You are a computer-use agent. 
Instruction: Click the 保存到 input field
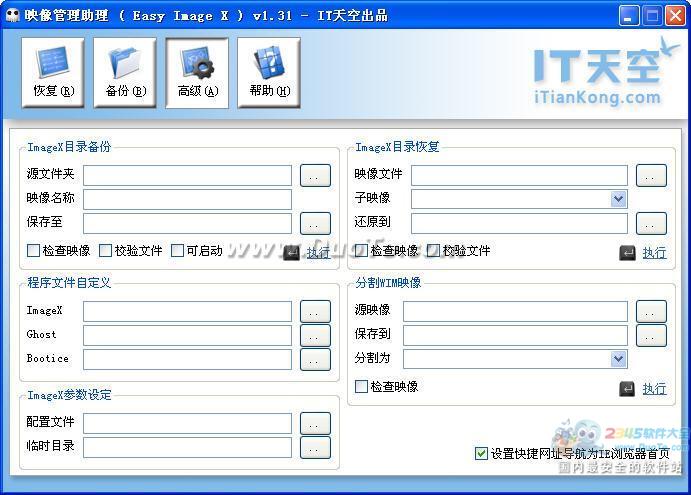515,335
